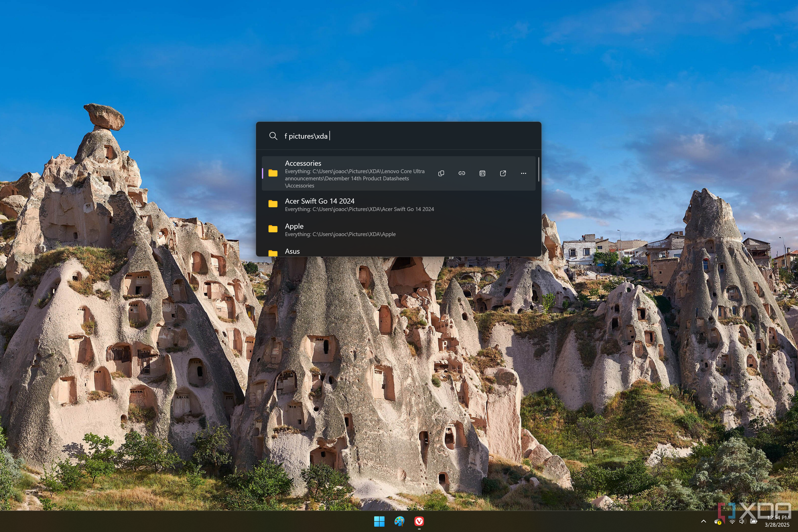Copy the Accessories result with copy icon
The width and height of the screenshot is (798, 532).
441,173
